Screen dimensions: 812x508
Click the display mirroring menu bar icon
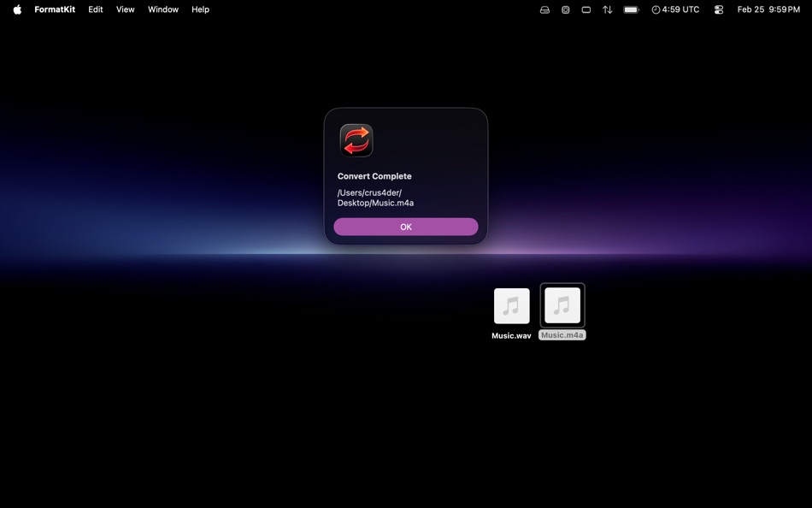[x=585, y=9]
